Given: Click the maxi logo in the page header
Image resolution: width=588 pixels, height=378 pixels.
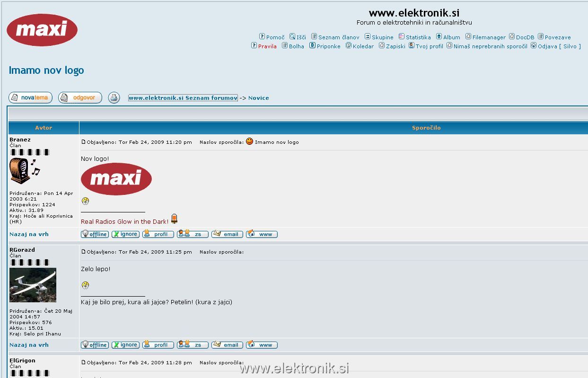Looking at the screenshot, I should click(42, 30).
